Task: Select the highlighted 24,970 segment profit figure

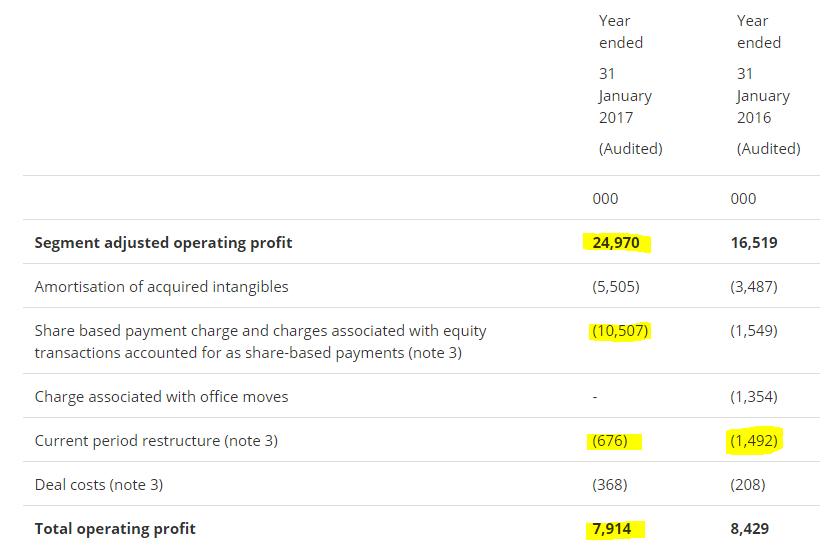Action: pyautogui.click(x=615, y=242)
